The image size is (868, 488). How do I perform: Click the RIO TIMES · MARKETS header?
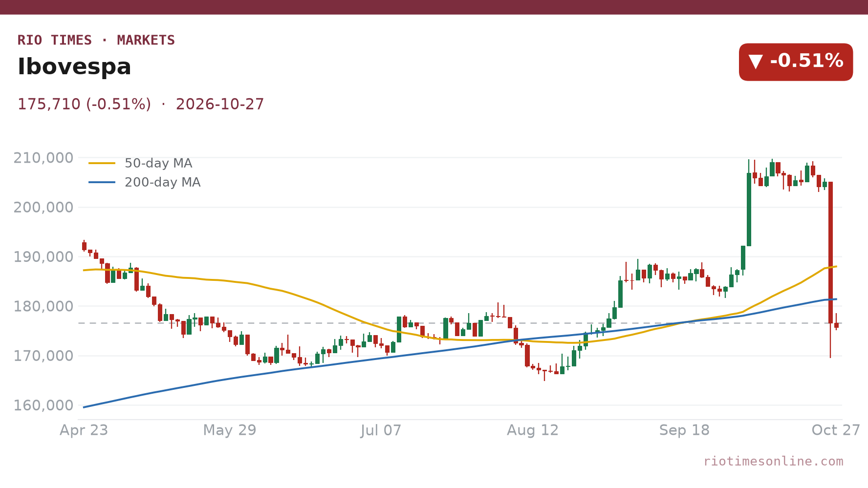tap(96, 40)
